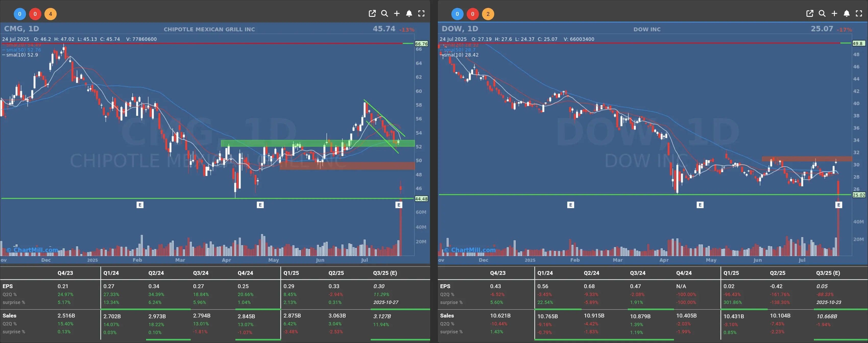Click the Q4/23 column header in DOW table
The height and width of the screenshot is (343, 868).
point(498,273)
